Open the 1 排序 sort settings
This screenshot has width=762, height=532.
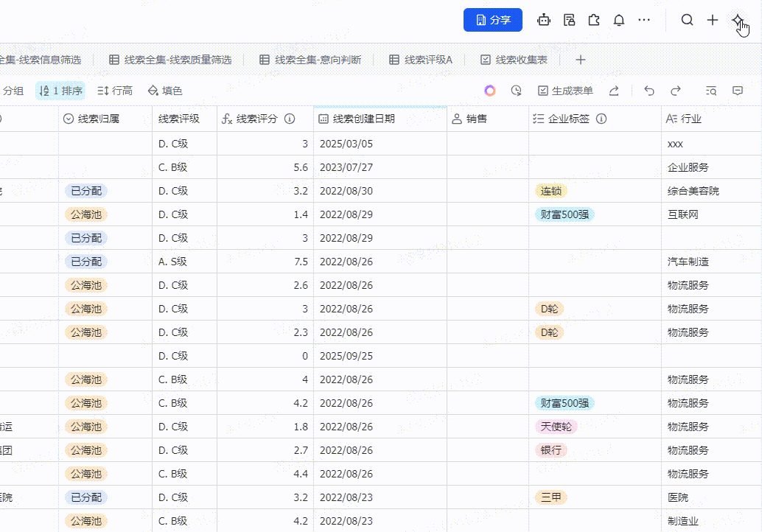60,91
